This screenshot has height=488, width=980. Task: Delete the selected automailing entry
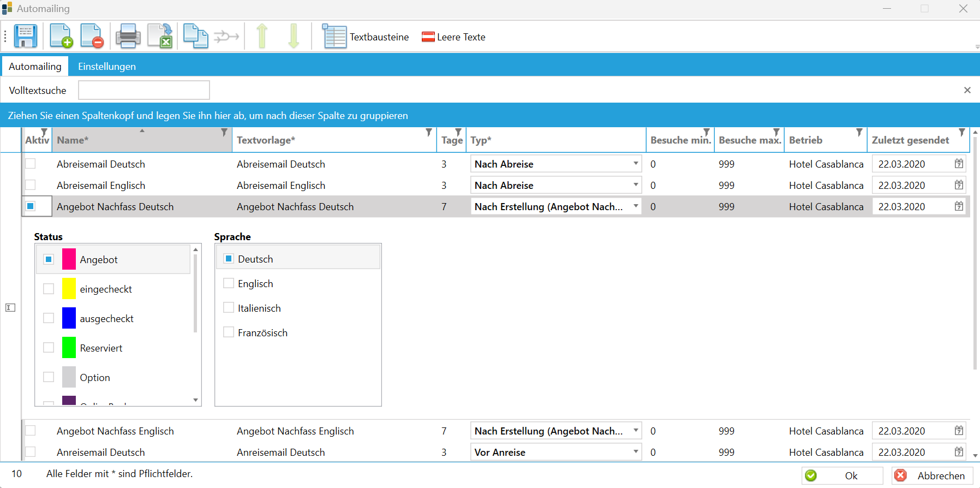coord(92,37)
